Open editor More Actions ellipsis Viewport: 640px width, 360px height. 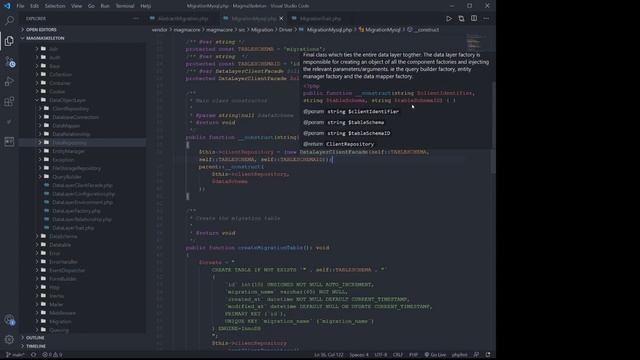coord(486,18)
